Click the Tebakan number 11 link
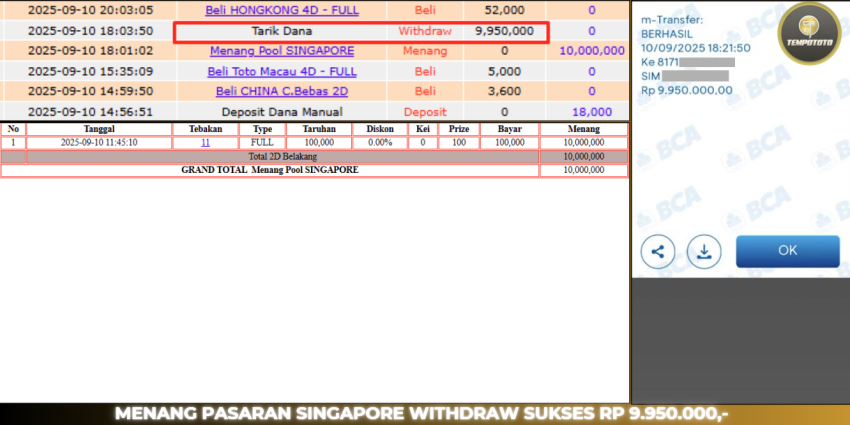The height and width of the screenshot is (425, 850). 205,143
